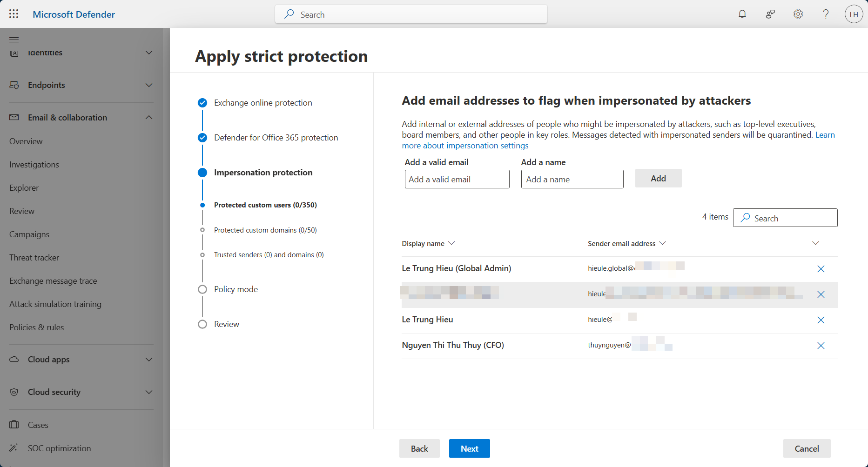The width and height of the screenshot is (868, 467).
Task: Open the community people icon in header
Action: point(770,14)
